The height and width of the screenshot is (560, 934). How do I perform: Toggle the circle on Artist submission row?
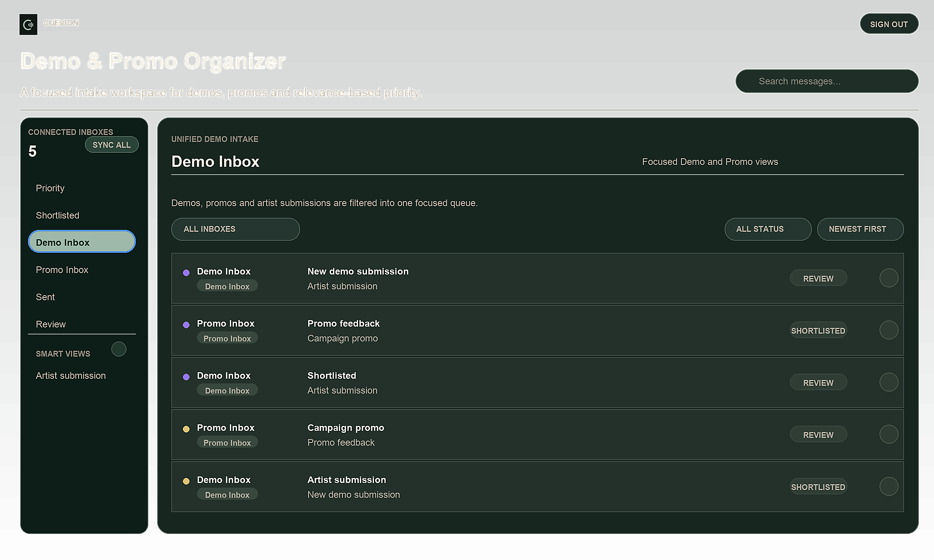[x=889, y=486]
